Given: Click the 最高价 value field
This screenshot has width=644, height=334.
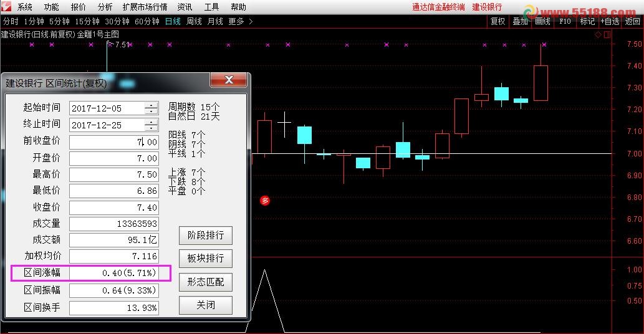Looking at the screenshot, I should tap(113, 174).
